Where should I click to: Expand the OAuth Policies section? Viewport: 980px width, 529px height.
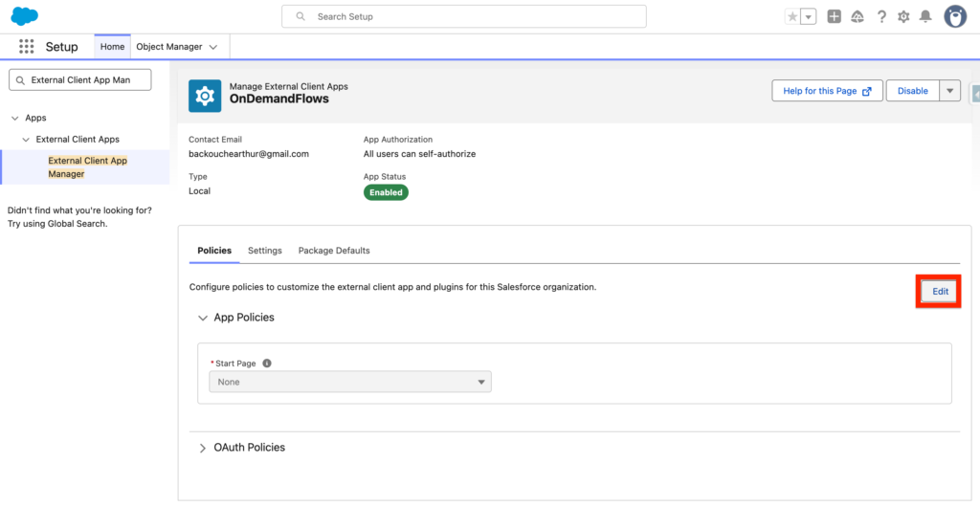pos(203,448)
